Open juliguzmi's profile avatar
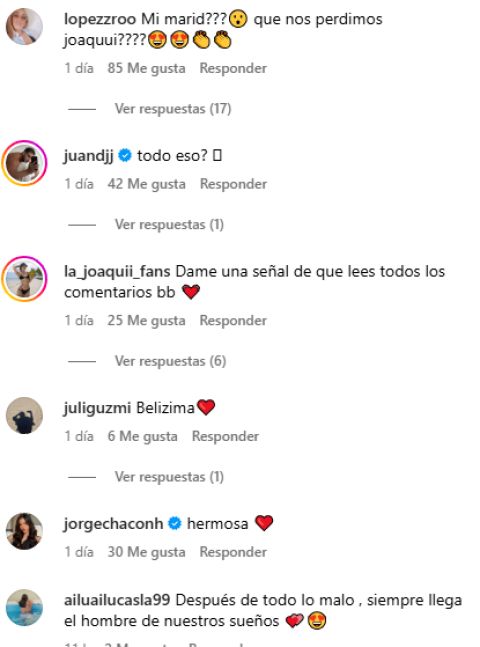The image size is (480, 647). point(24,416)
